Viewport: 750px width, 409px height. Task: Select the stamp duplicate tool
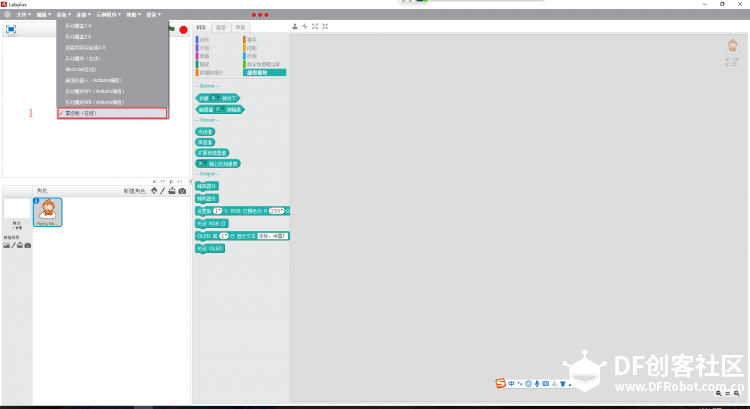(295, 26)
